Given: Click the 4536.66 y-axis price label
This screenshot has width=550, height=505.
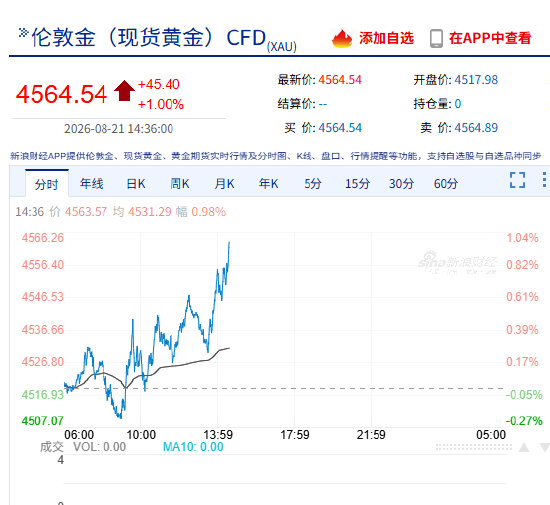Looking at the screenshot, I should tap(43, 330).
